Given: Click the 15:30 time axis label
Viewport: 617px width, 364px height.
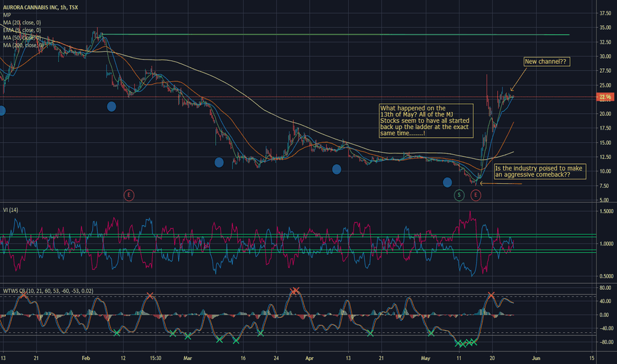Looking at the screenshot, I should click(156, 358).
